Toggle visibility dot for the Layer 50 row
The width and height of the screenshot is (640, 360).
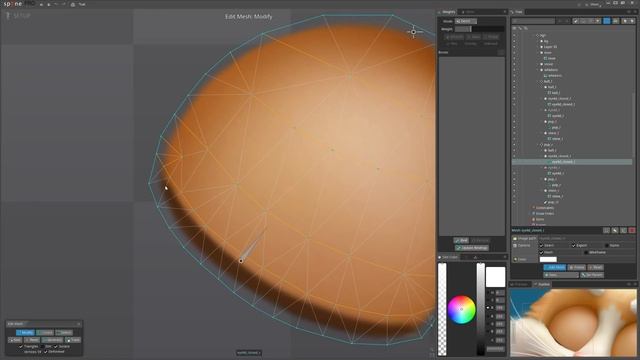(514, 47)
